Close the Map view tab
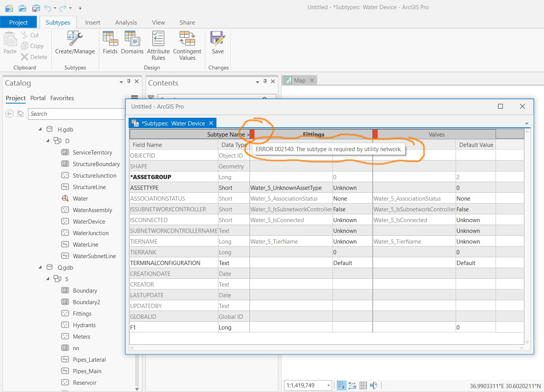This screenshot has width=544, height=392. point(312,80)
